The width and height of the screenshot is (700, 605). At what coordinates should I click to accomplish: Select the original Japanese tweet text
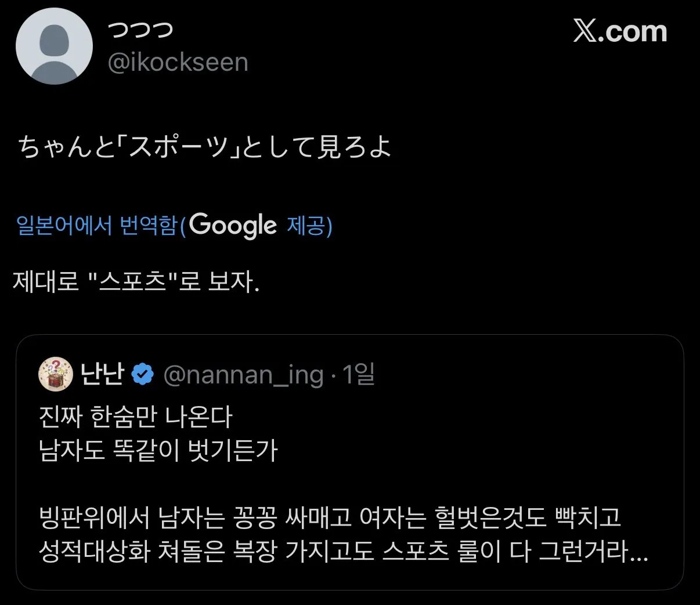(x=205, y=147)
